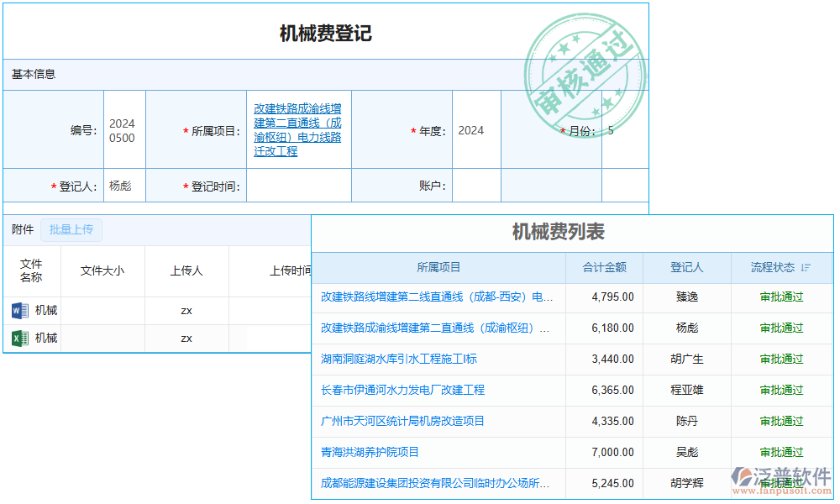Click the 登记时间 input field
The image size is (840, 504).
point(298,185)
